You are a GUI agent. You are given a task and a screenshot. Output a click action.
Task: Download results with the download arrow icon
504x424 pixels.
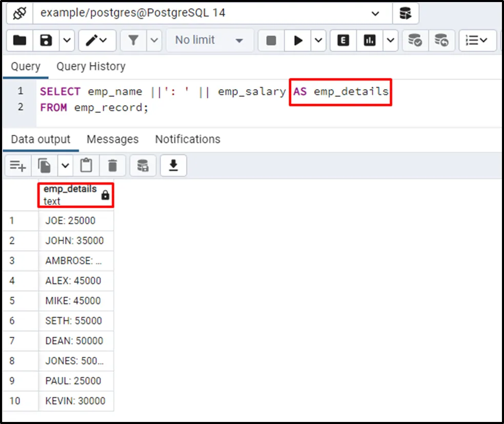[173, 165]
